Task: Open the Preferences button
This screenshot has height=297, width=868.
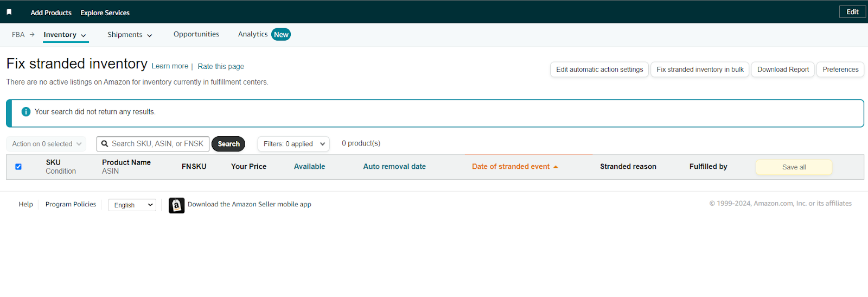Action: (840, 69)
